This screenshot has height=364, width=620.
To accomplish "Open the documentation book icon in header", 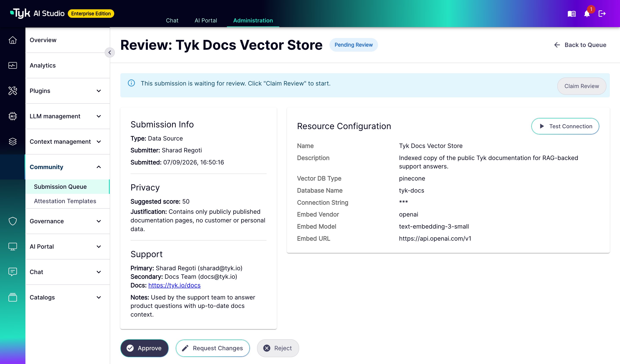I will (571, 14).
